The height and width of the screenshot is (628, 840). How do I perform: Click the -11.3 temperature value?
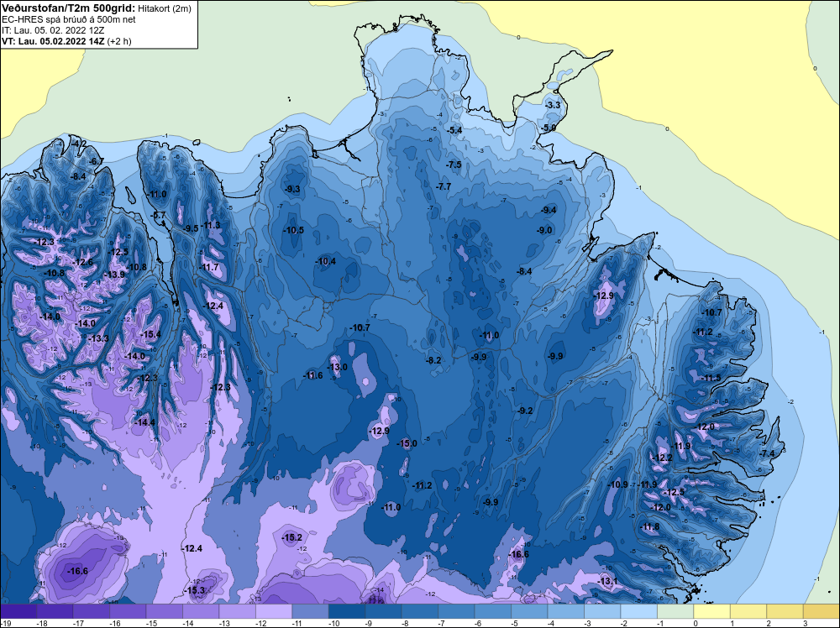pos(210,225)
